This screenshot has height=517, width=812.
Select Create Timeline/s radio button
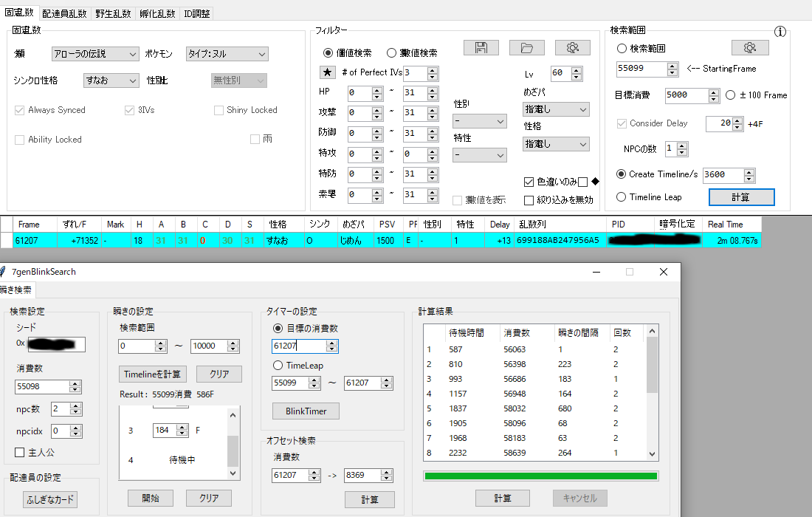pyautogui.click(x=621, y=174)
